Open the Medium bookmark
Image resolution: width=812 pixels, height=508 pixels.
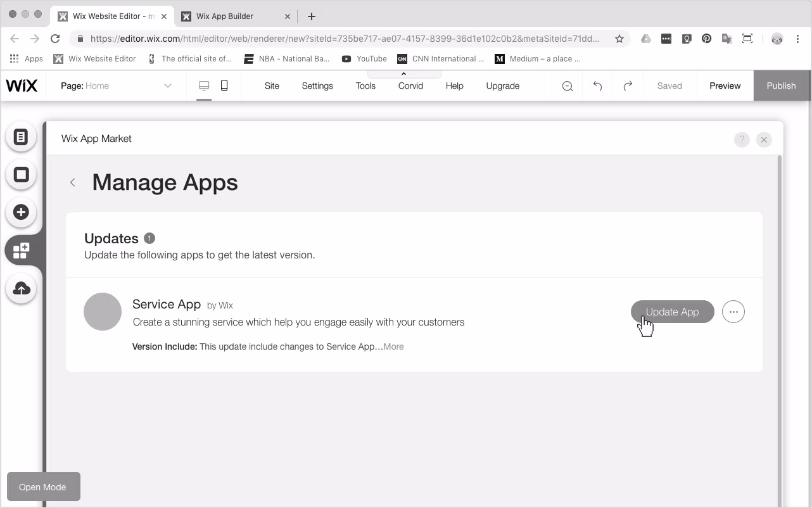point(537,59)
